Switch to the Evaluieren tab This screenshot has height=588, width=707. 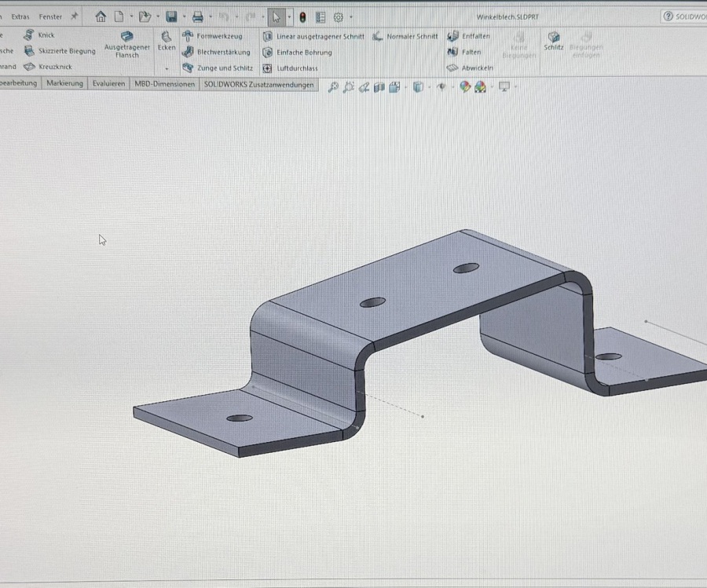pos(108,84)
